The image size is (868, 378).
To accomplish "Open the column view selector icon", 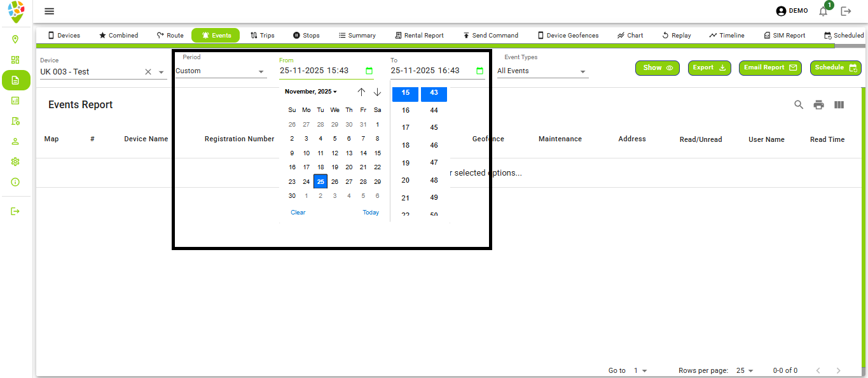I will pos(839,105).
